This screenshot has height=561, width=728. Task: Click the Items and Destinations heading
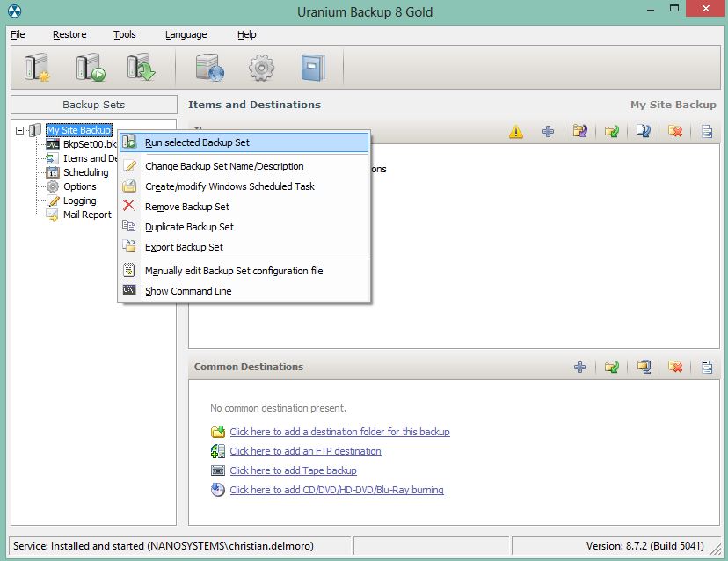pos(254,105)
